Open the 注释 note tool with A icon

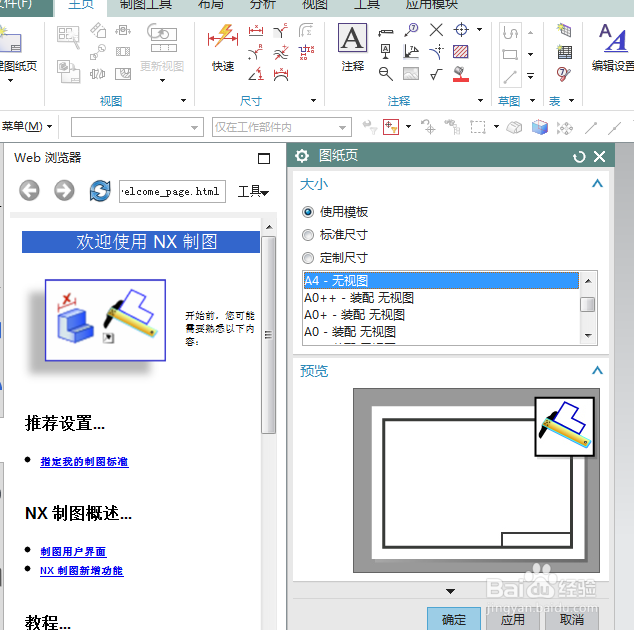353,38
